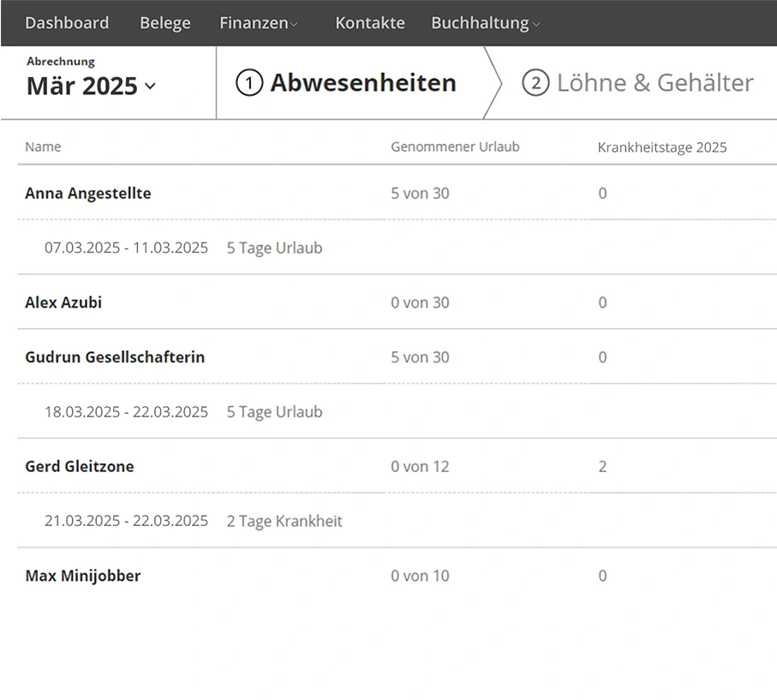Screen dimensions: 777x700
Task: Go to Belege in navigation bar
Action: [x=164, y=23]
